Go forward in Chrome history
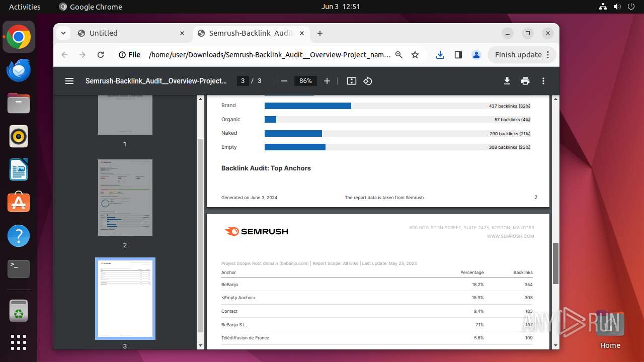The image size is (644, 362). [x=83, y=55]
